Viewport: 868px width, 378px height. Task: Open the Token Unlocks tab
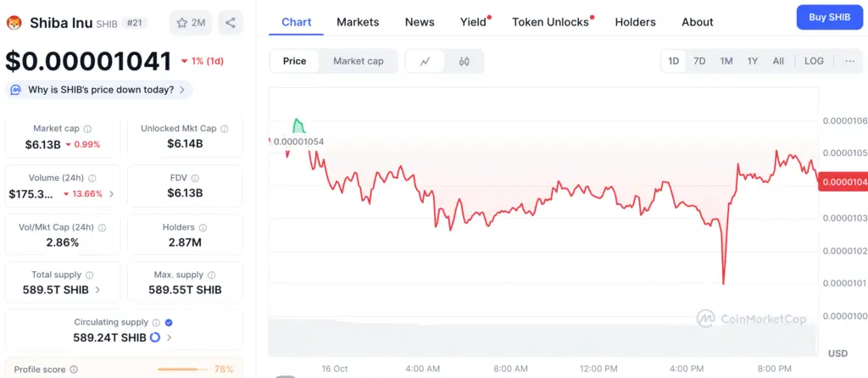point(550,22)
